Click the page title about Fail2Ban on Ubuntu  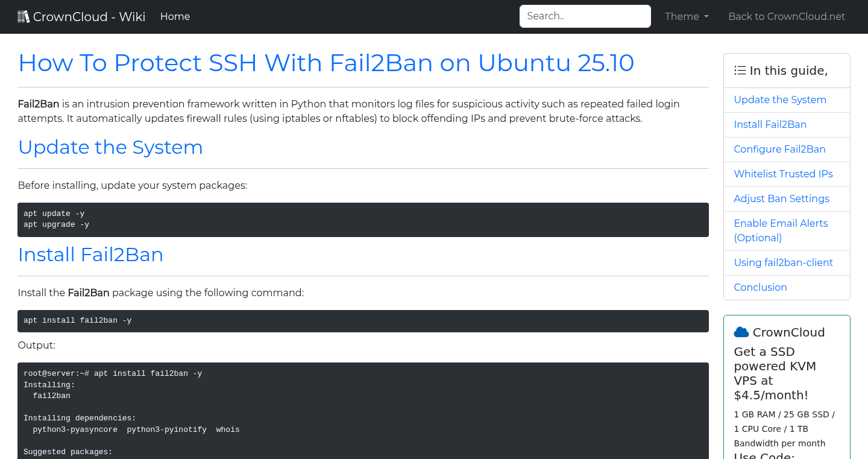(x=326, y=63)
